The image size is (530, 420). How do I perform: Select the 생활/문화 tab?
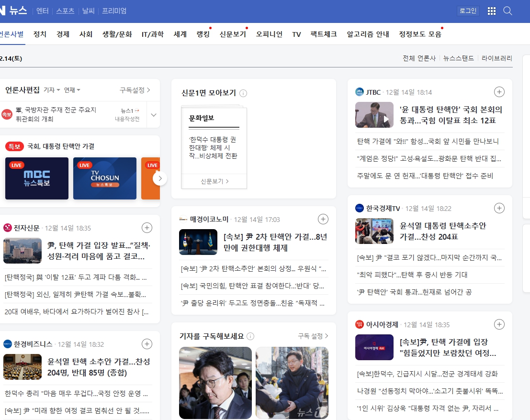tap(117, 34)
